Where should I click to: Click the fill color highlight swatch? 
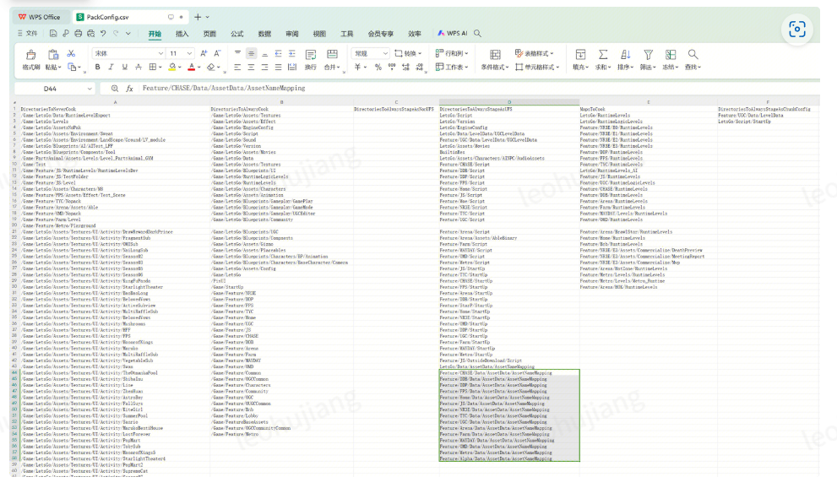(x=172, y=68)
